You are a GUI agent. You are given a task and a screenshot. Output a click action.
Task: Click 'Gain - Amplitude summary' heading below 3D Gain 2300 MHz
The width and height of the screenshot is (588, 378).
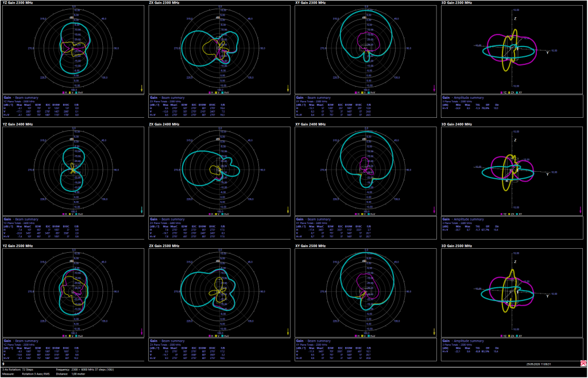point(463,98)
